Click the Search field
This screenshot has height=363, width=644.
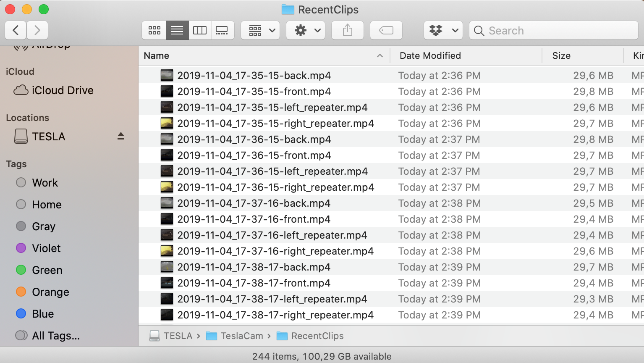click(x=554, y=30)
